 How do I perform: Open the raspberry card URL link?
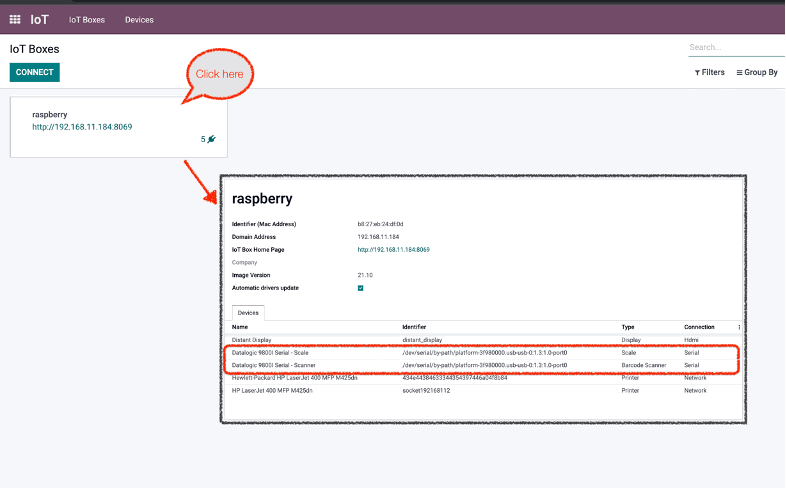coord(82,127)
